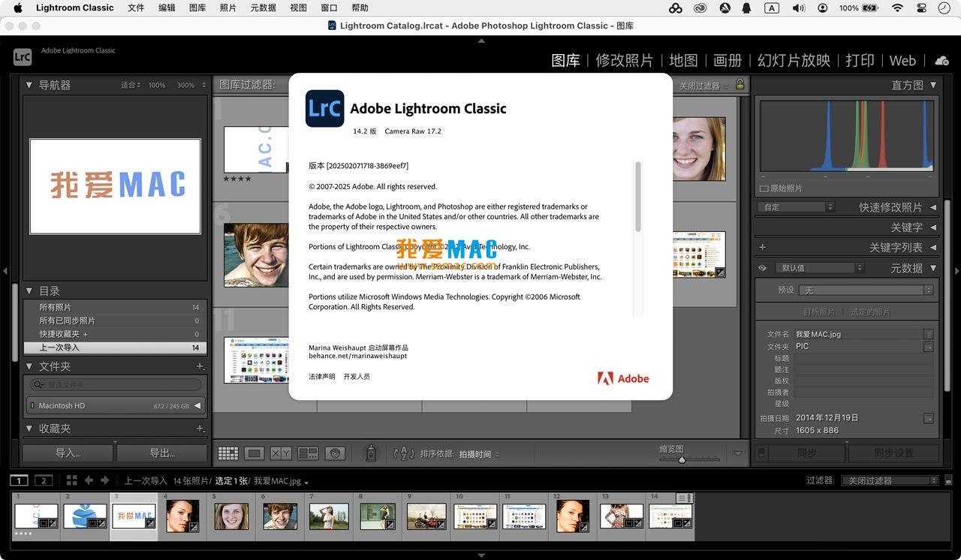Click the folder search field
The image size is (961, 560).
pos(116,384)
